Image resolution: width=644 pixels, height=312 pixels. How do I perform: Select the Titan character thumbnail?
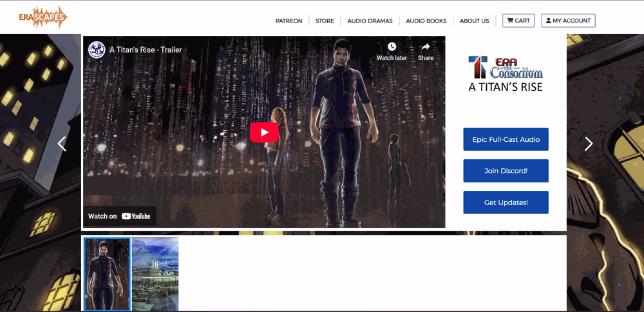click(107, 274)
